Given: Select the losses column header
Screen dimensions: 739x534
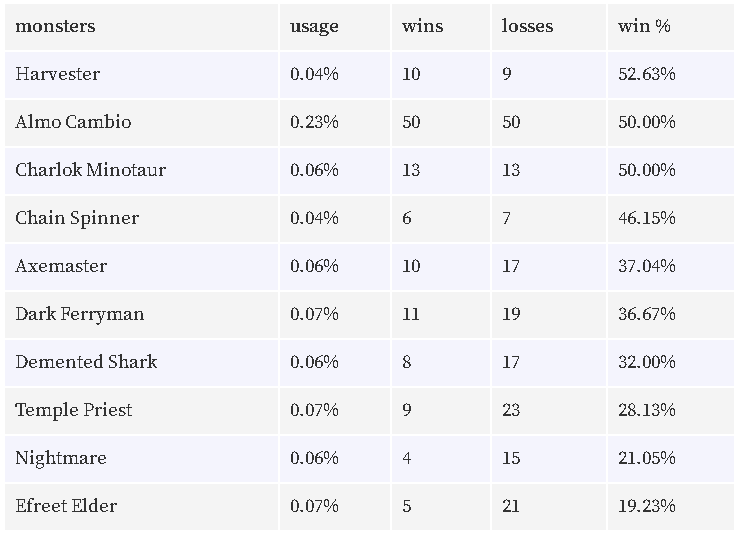Looking at the screenshot, I should pos(527,26).
